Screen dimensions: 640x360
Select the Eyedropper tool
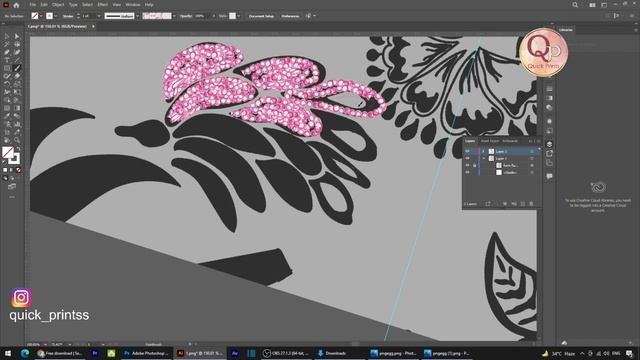click(7, 116)
